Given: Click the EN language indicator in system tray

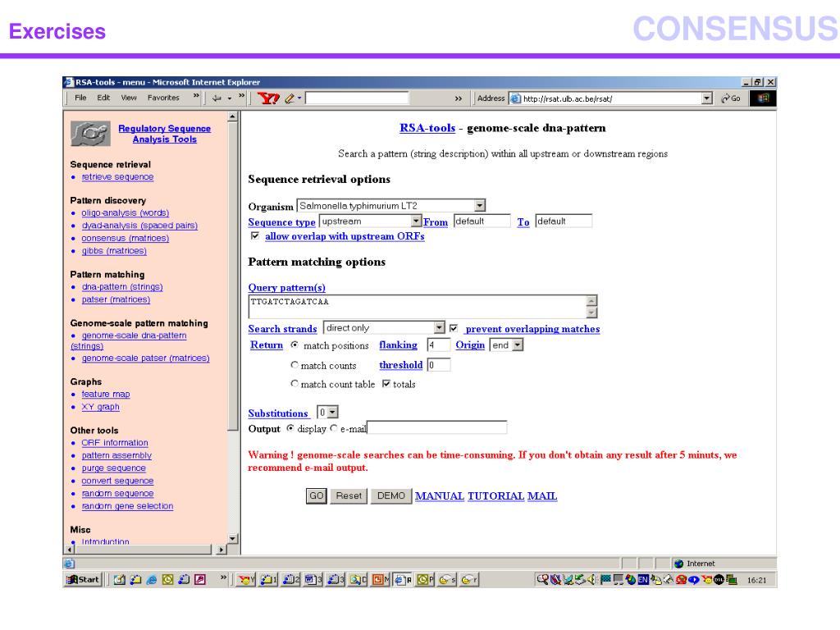Looking at the screenshot, I should [x=643, y=580].
